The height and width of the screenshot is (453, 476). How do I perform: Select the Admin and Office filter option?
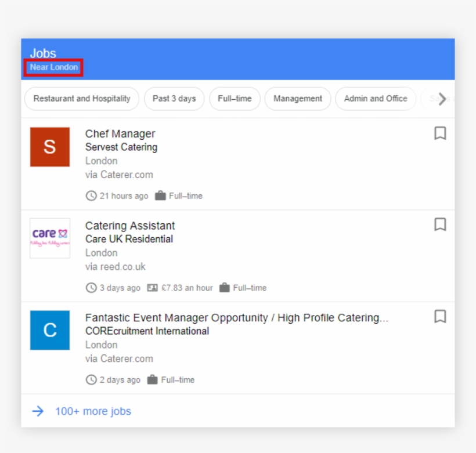tap(376, 99)
